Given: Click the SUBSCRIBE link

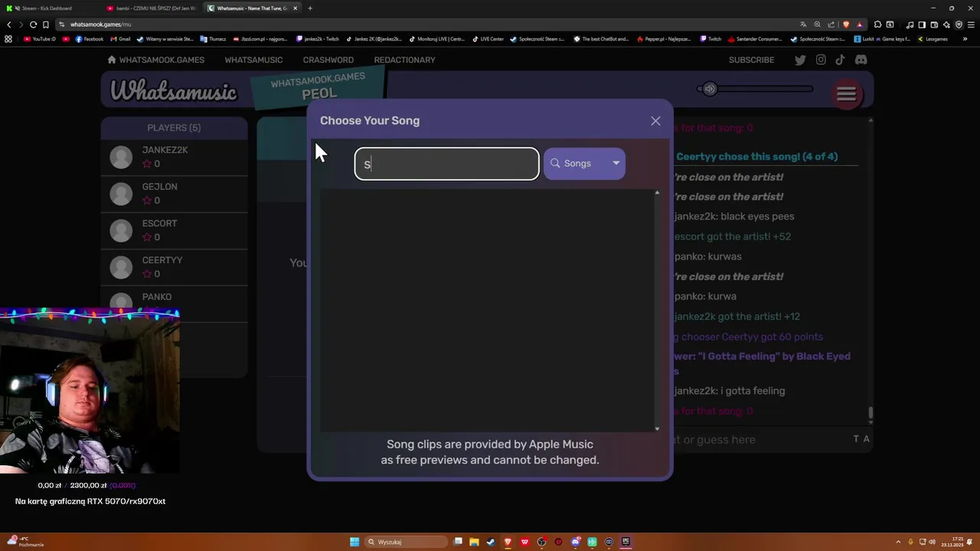Looking at the screenshot, I should click(751, 60).
